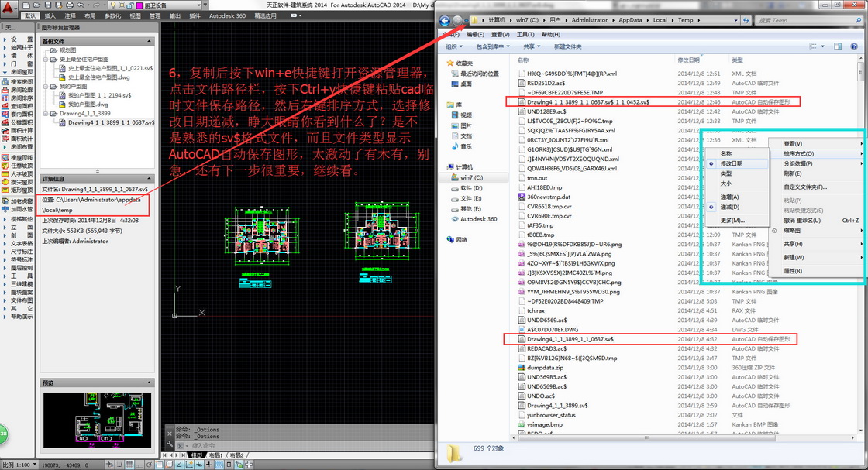The width and height of the screenshot is (868, 470).
Task: Click the drawing preview thumbnail
Action: pos(97,420)
